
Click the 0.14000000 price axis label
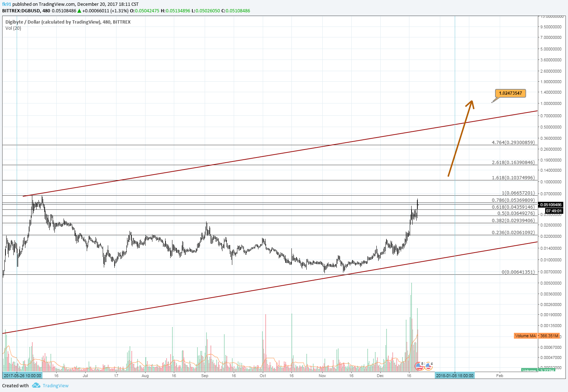(x=551, y=170)
